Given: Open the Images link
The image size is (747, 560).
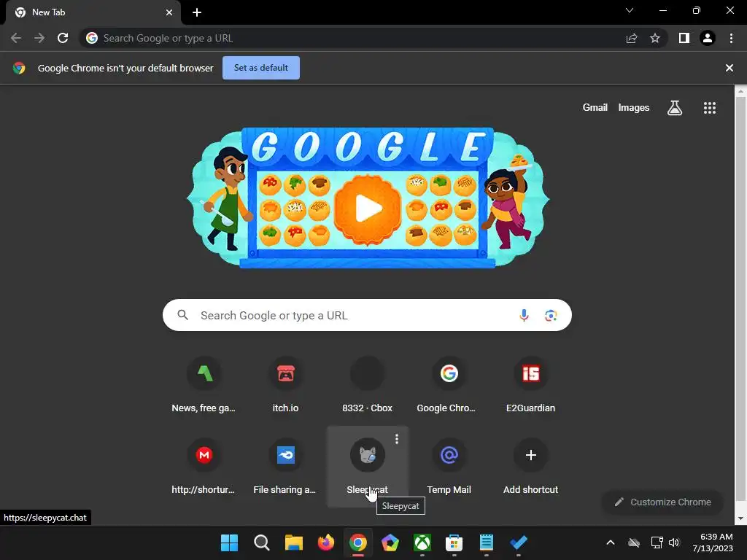Looking at the screenshot, I should (634, 108).
